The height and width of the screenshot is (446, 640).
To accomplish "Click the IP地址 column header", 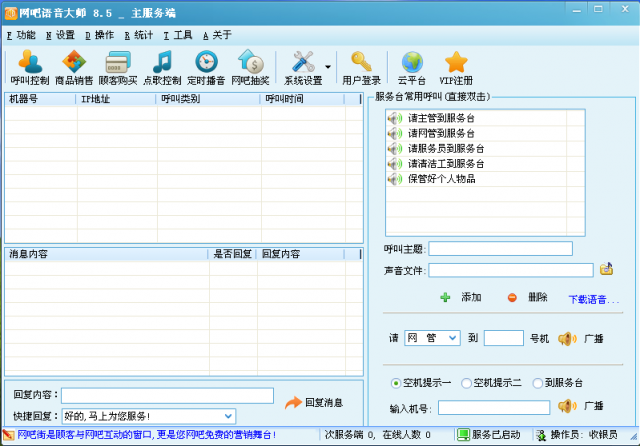I will (x=116, y=99).
